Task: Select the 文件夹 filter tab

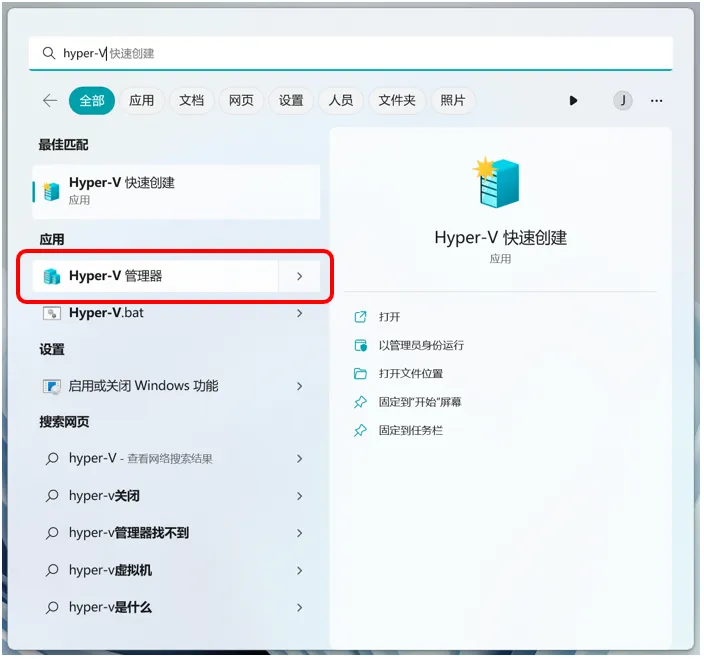Action: pyautogui.click(x=397, y=101)
